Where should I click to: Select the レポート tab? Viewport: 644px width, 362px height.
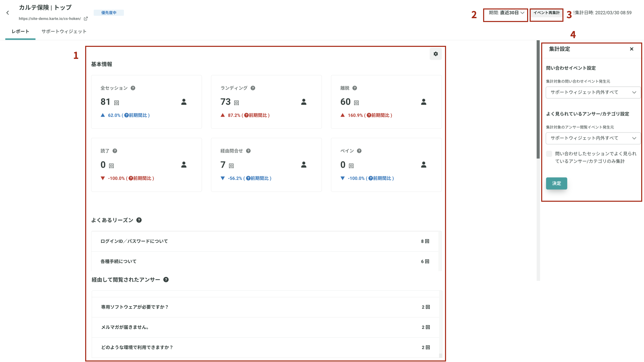[x=20, y=31]
